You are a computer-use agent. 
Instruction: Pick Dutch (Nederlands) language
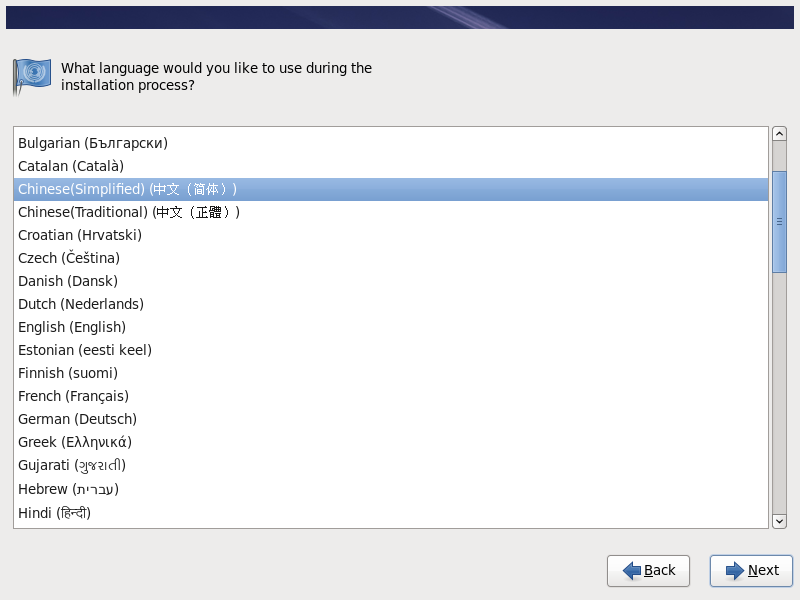tap(81, 304)
